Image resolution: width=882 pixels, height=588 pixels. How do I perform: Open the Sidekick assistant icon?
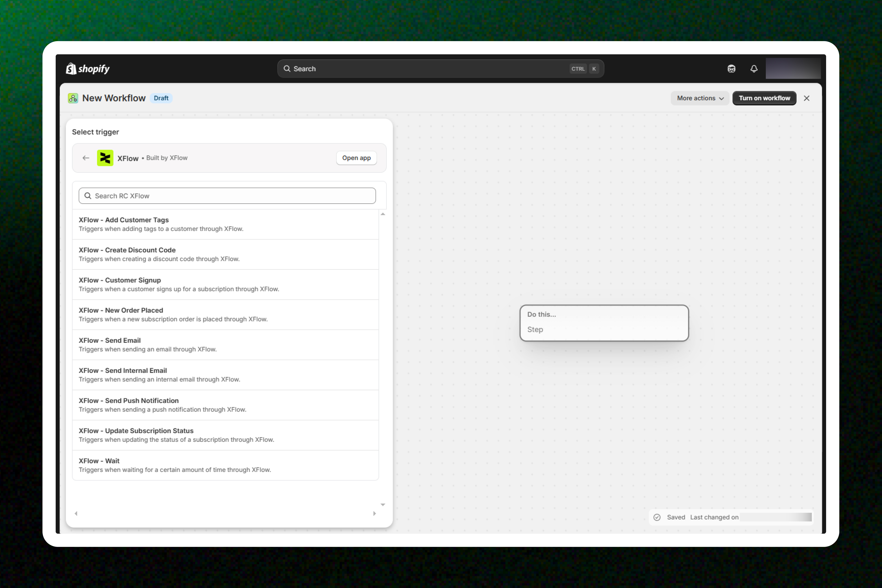(731, 69)
